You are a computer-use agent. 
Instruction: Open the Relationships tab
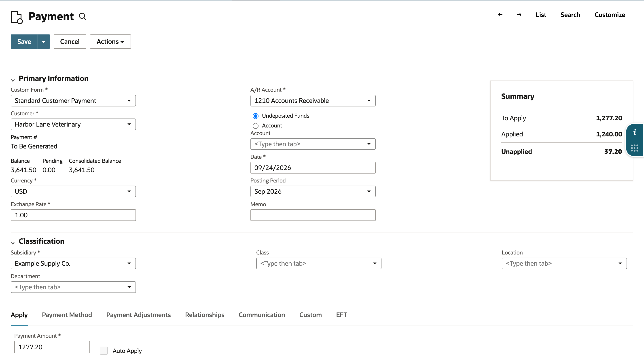(205, 315)
